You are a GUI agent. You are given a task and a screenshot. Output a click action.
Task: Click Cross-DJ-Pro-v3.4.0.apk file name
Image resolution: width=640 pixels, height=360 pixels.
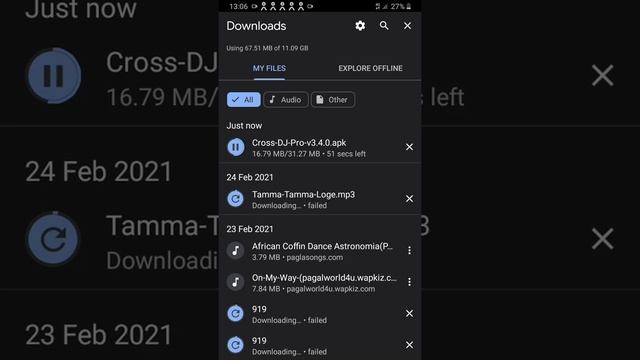click(x=299, y=143)
